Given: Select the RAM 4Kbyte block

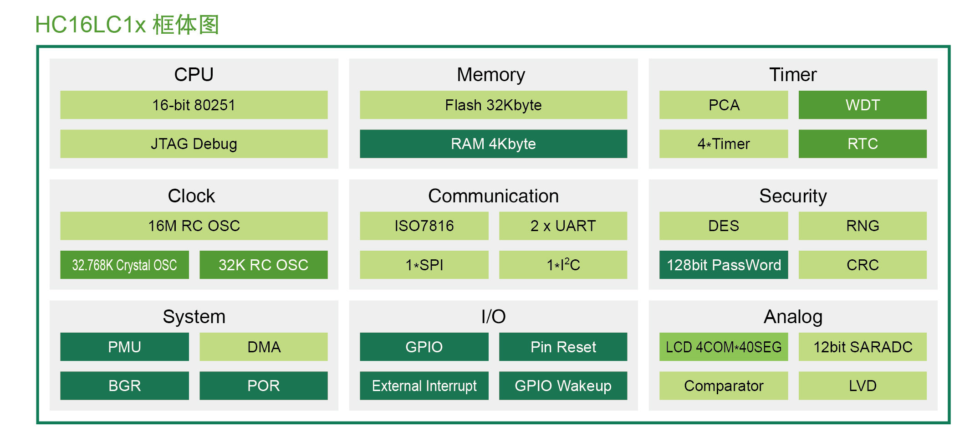Looking at the screenshot, I should 493,144.
